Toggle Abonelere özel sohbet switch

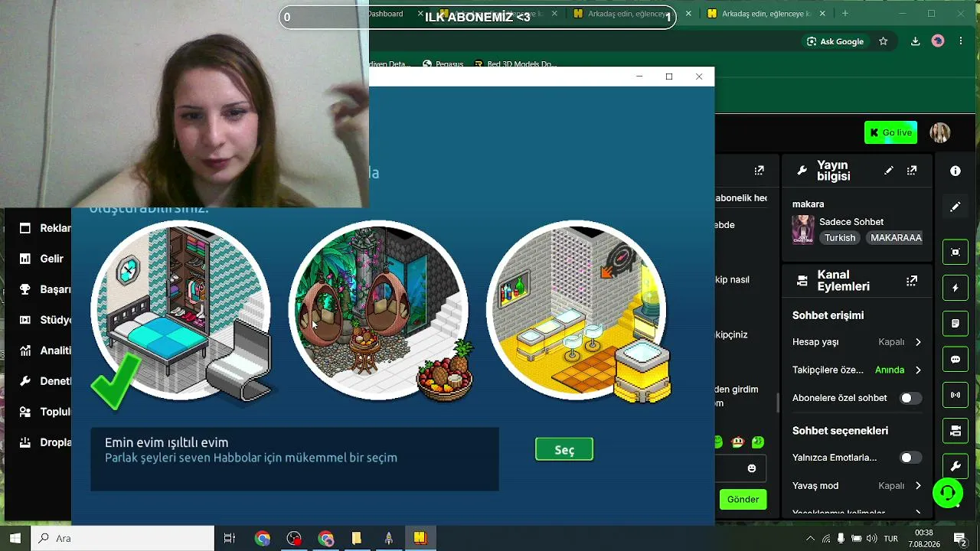point(910,398)
